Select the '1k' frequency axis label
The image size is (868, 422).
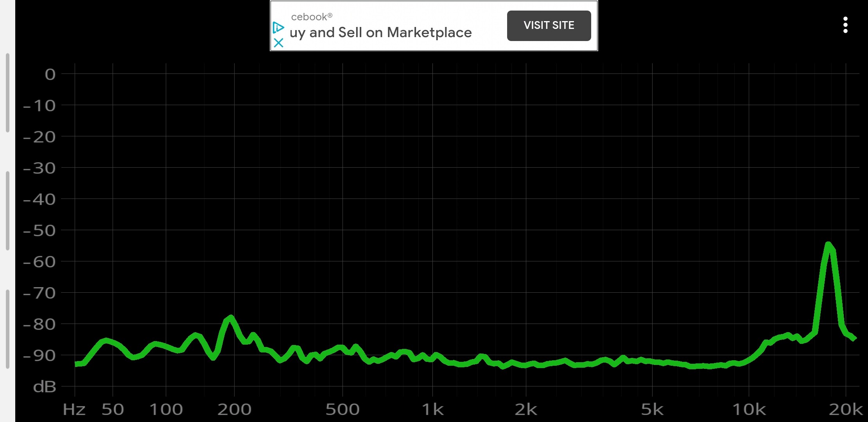coord(433,409)
